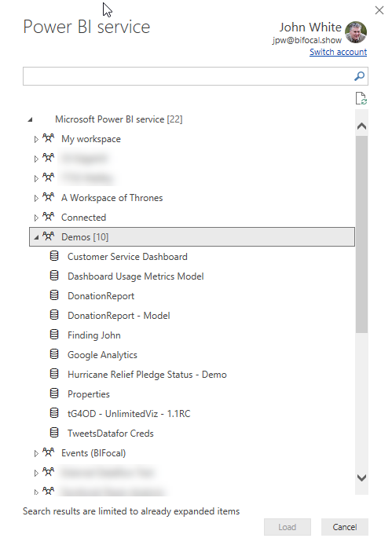This screenshot has width=392, height=549.
Task: Click the Hurricane Relief Pledge Status dataset icon
Action: [54, 374]
